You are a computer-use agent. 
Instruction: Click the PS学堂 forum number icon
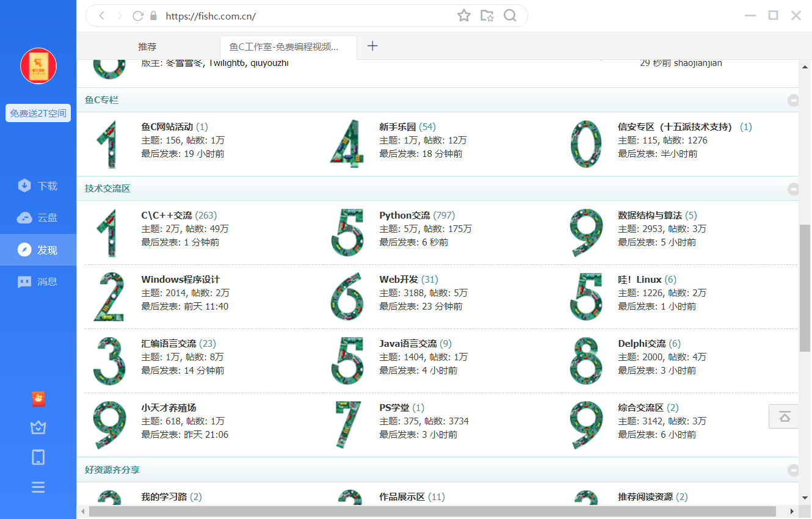[347, 426]
